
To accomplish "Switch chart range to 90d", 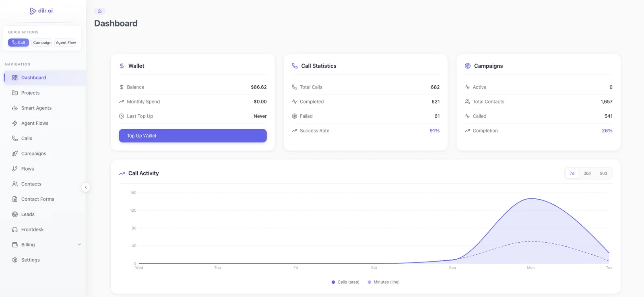I will [x=603, y=173].
